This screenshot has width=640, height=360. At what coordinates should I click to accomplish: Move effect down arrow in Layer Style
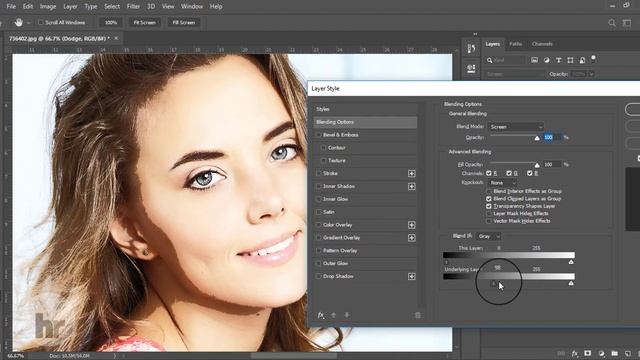click(347, 315)
